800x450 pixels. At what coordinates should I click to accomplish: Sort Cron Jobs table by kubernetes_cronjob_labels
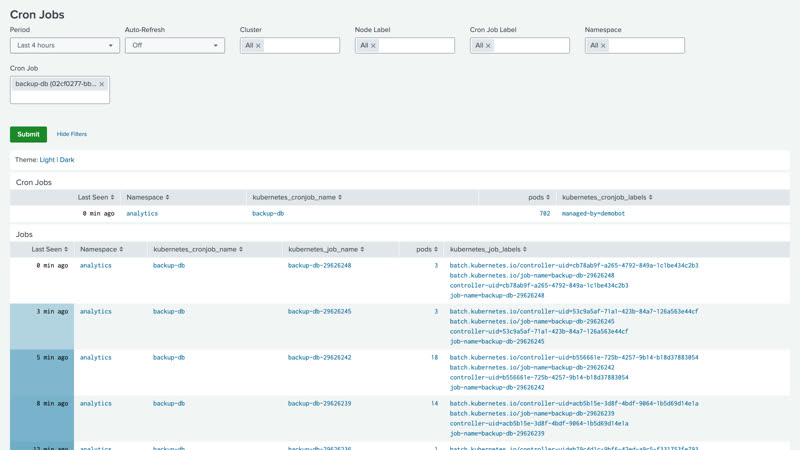coord(607,197)
